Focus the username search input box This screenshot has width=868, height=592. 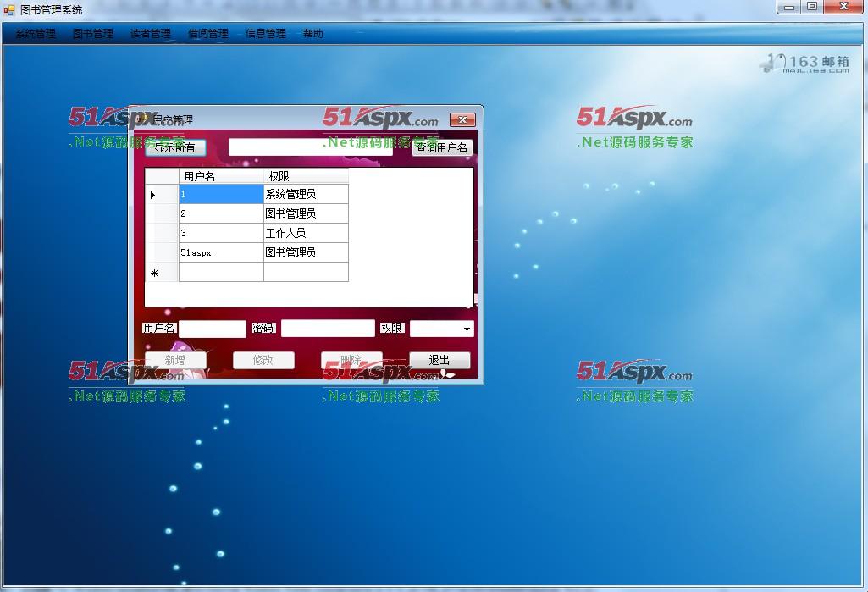pyautogui.click(x=311, y=147)
